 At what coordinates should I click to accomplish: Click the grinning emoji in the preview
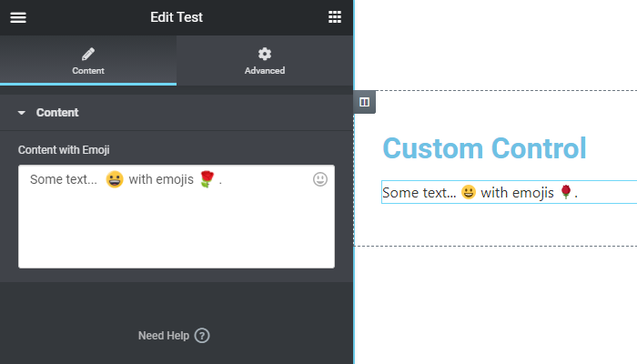469,192
